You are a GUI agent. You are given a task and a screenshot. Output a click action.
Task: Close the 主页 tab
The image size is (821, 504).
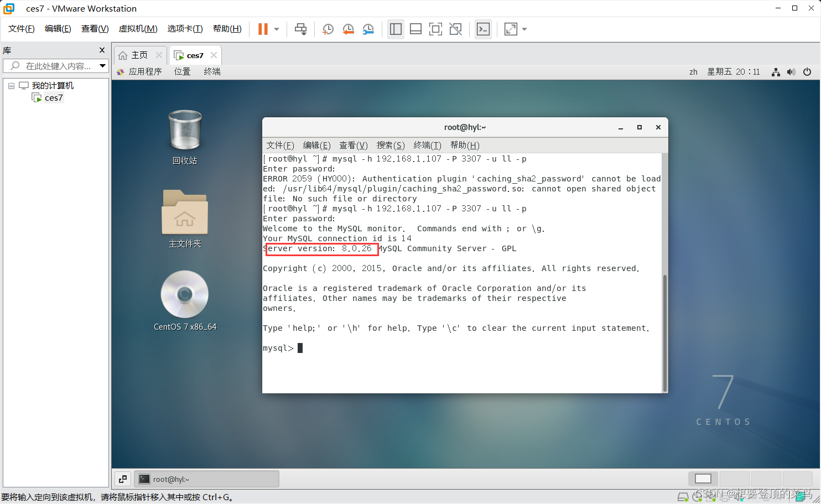pos(159,55)
